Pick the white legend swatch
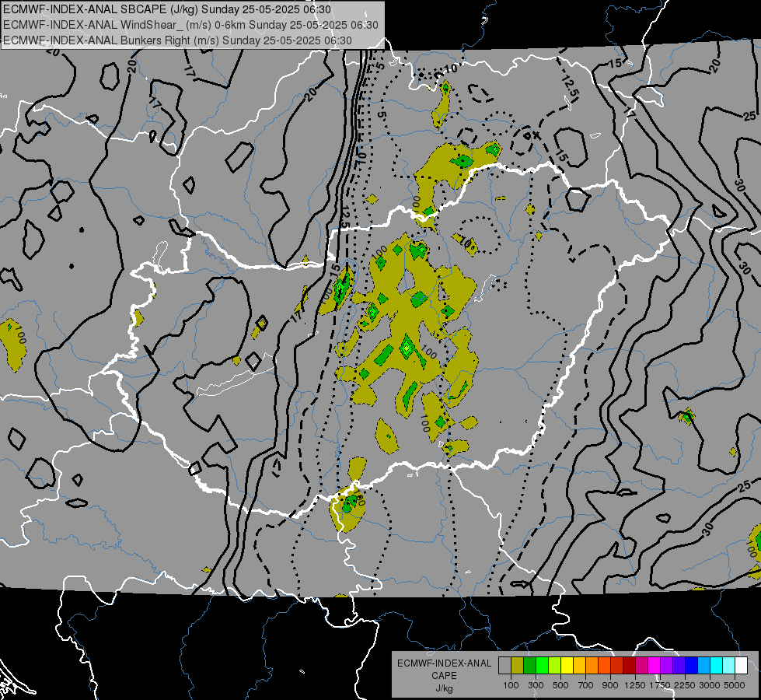This screenshot has height=700, width=761. click(x=742, y=665)
